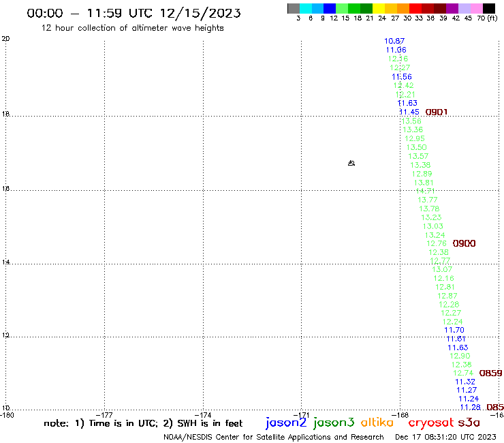Click the cryosat satellite legend label
Image resolution: width=504 pixels, height=443 pixels.
tap(430, 423)
